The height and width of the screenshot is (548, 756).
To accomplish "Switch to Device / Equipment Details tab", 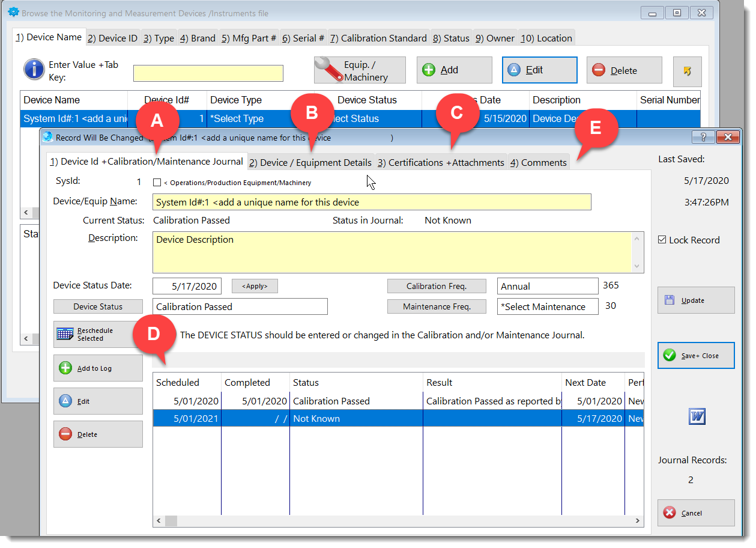I will click(310, 162).
